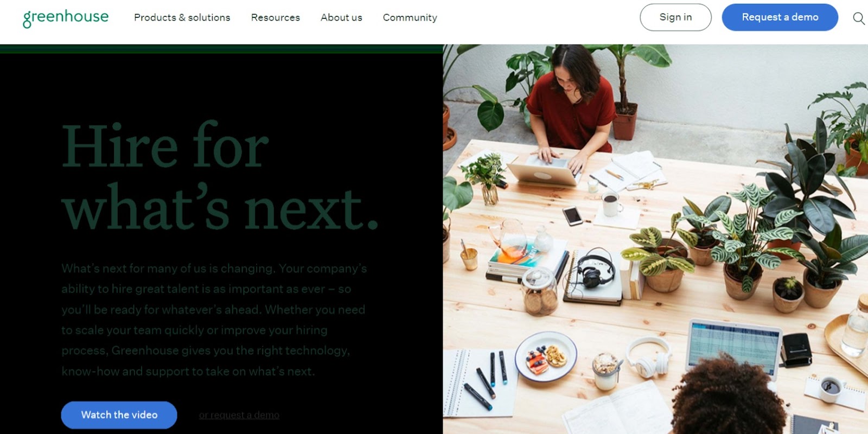Play the intro via Watch the video

[119, 415]
